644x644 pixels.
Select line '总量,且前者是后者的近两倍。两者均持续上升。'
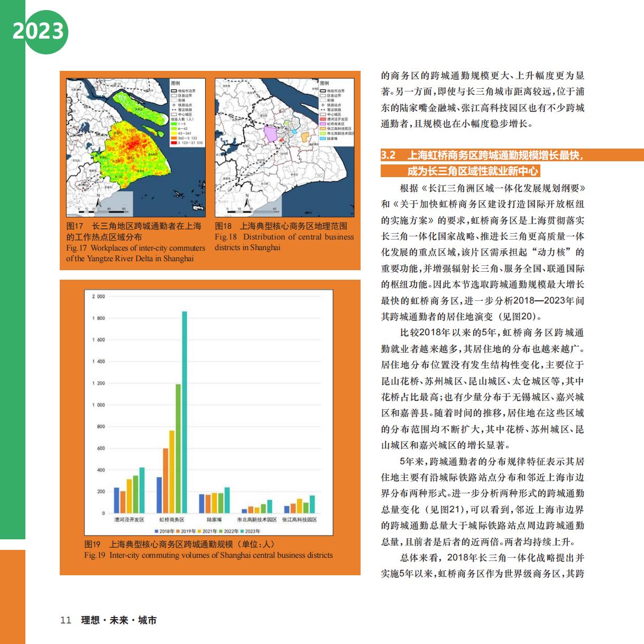[478, 541]
